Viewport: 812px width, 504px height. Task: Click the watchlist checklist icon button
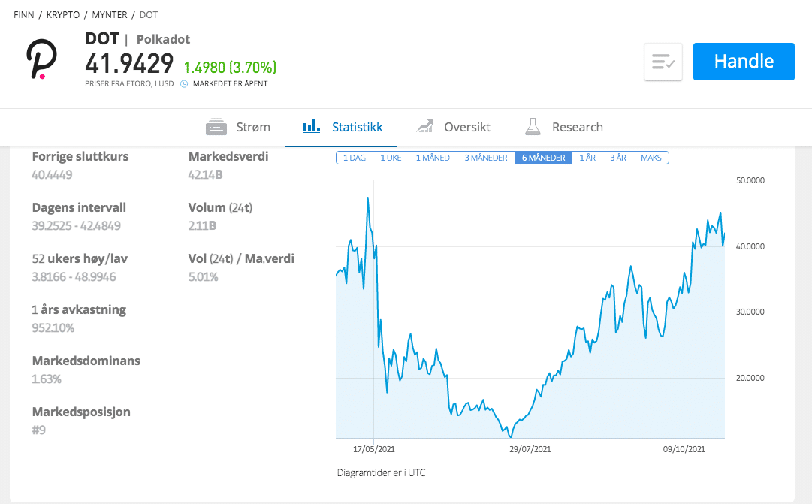pos(663,62)
